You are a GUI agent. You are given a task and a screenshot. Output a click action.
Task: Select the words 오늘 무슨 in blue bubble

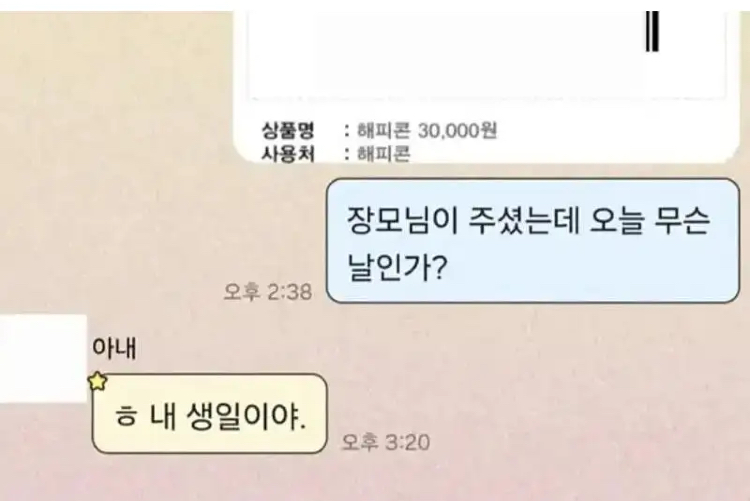pyautogui.click(x=649, y=222)
